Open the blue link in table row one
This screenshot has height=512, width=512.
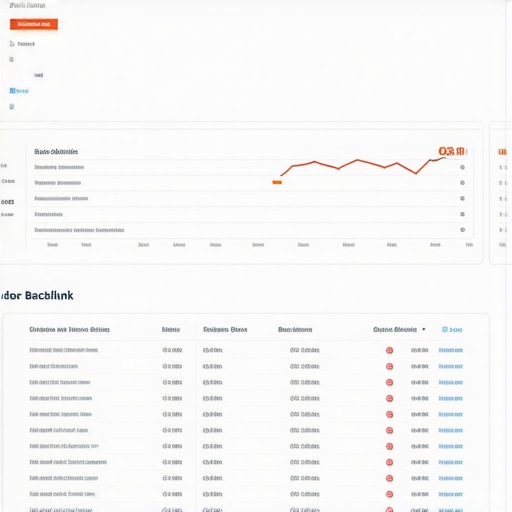(x=451, y=350)
